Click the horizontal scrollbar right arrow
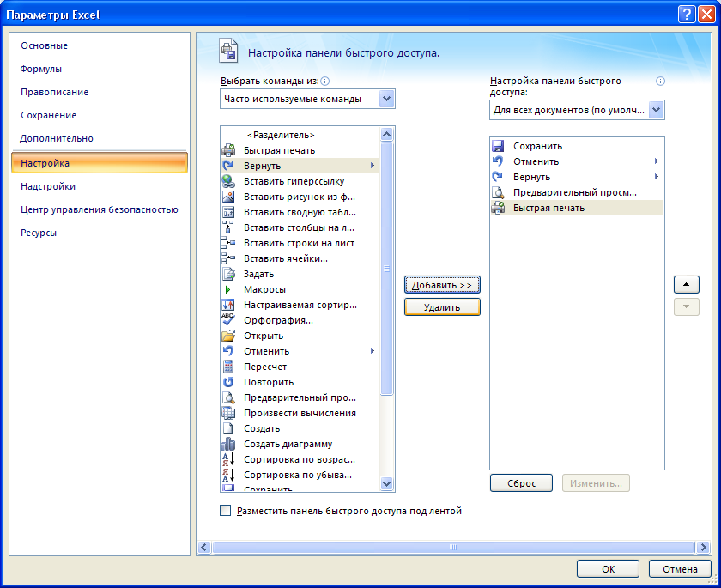This screenshot has width=721, height=588. 703,547
